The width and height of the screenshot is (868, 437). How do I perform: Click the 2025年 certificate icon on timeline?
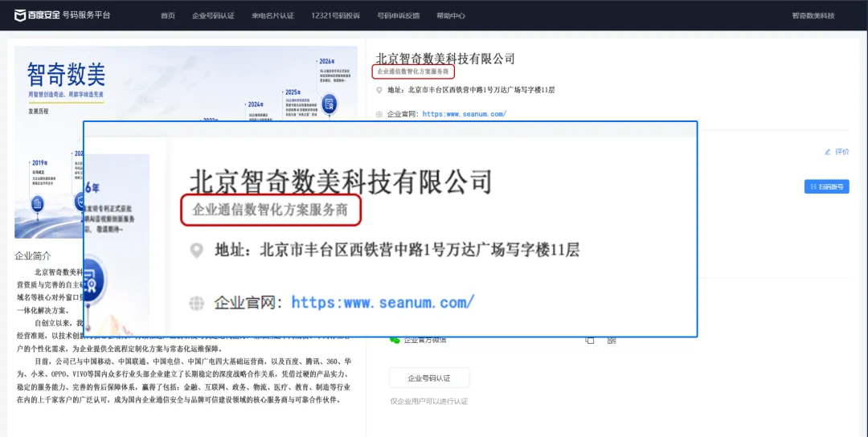click(x=329, y=104)
